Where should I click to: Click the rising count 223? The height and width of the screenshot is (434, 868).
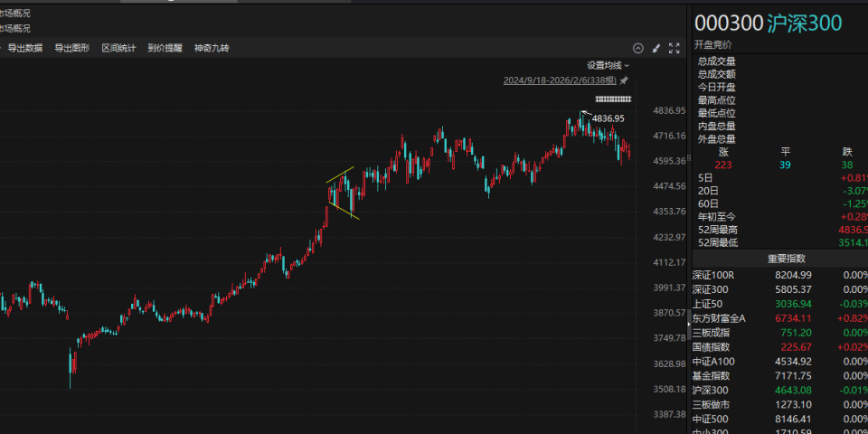(x=723, y=165)
